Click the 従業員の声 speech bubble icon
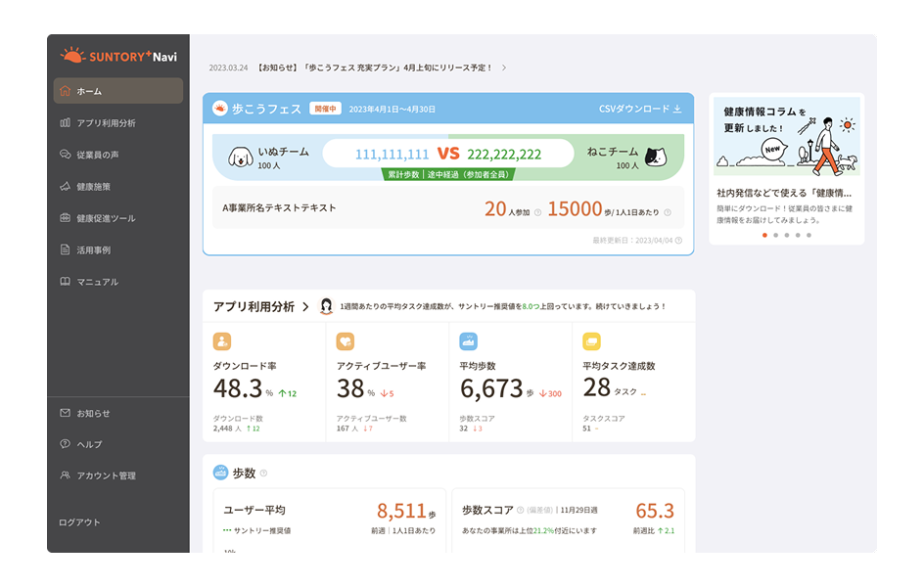Screen dimensions: 924x587 tap(66, 155)
